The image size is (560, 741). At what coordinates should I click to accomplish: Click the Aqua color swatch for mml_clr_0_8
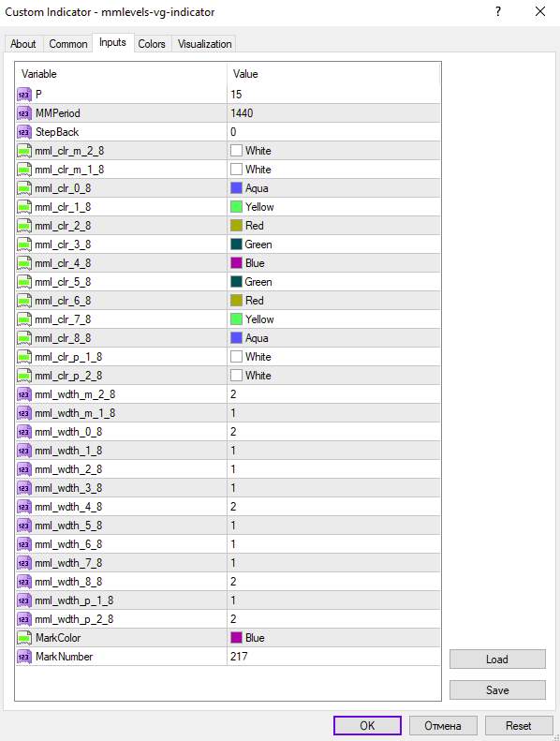tap(236, 188)
